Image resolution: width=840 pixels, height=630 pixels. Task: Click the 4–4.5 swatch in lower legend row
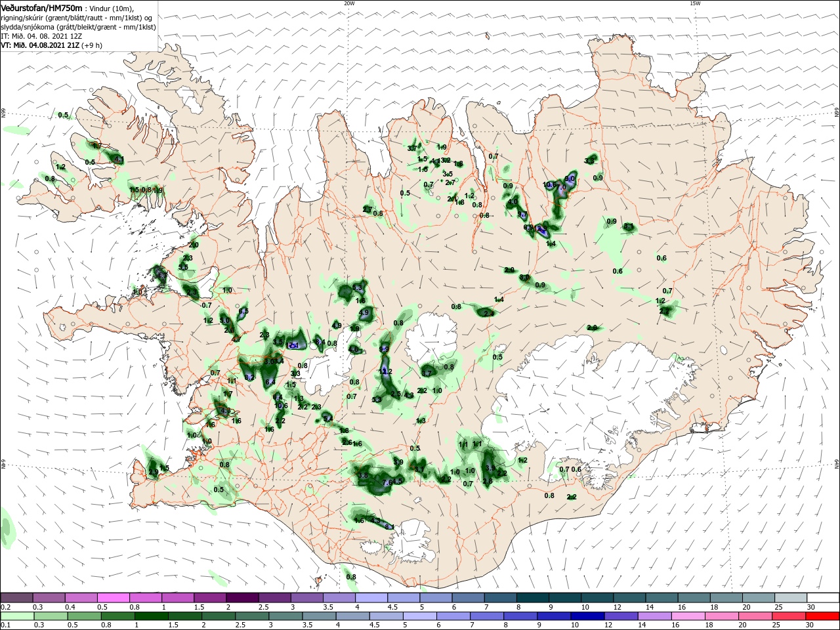click(352, 616)
